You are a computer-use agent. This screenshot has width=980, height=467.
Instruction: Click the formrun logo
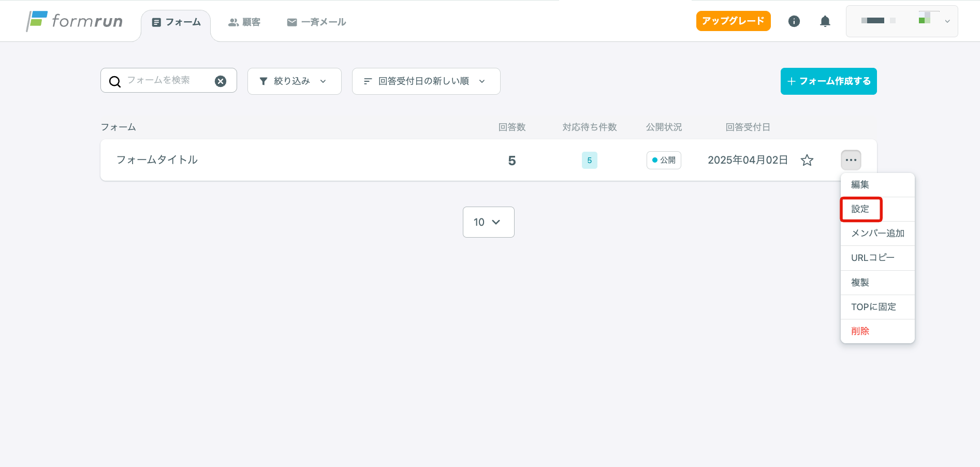coord(75,21)
